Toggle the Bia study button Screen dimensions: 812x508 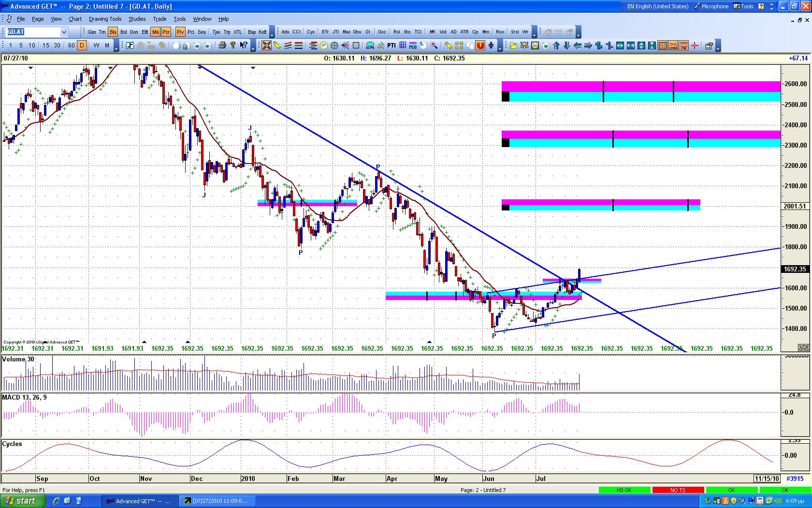(113, 32)
